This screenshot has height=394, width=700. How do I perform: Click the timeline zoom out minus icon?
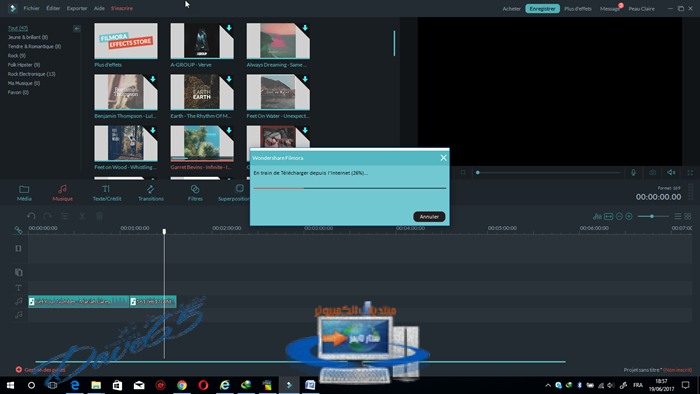(619, 216)
